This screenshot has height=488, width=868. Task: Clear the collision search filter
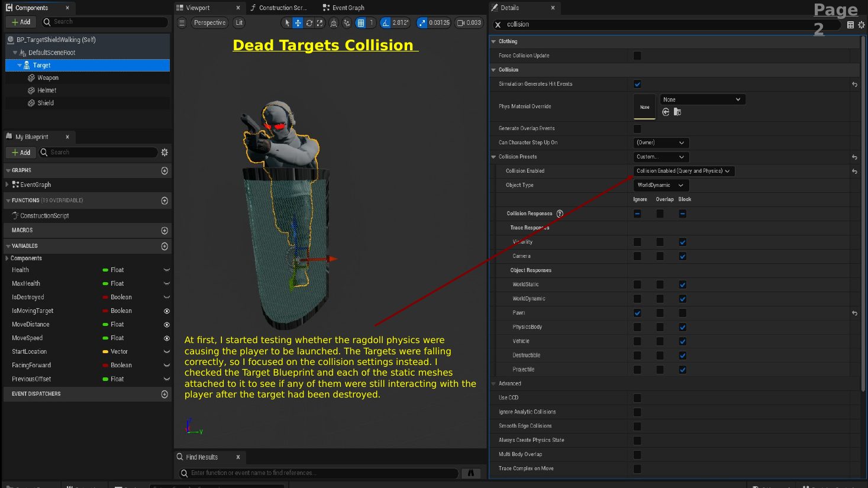click(x=498, y=24)
